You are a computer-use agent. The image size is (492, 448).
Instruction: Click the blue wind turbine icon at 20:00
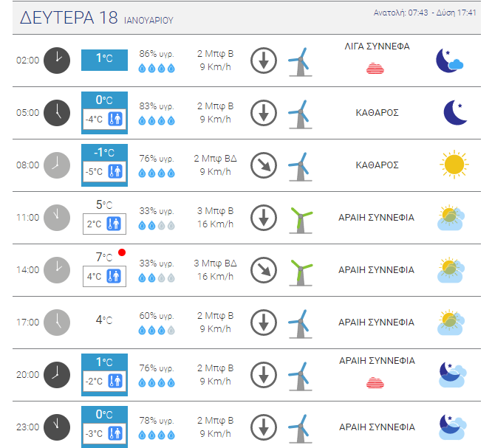(x=301, y=376)
